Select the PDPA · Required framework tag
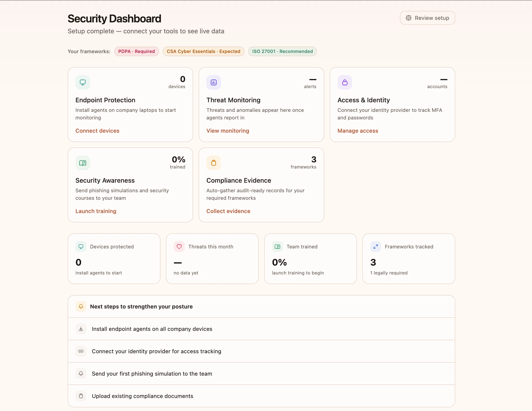This screenshot has width=532, height=411. (x=136, y=51)
